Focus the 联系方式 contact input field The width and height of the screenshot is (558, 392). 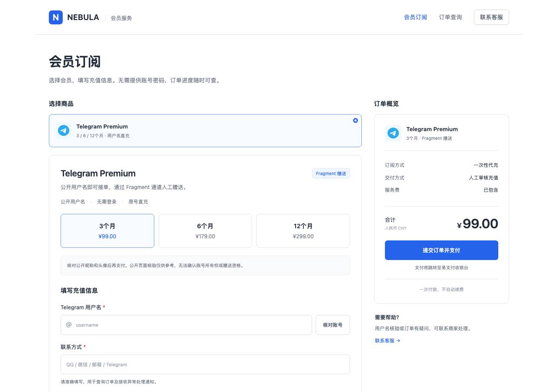tap(205, 364)
